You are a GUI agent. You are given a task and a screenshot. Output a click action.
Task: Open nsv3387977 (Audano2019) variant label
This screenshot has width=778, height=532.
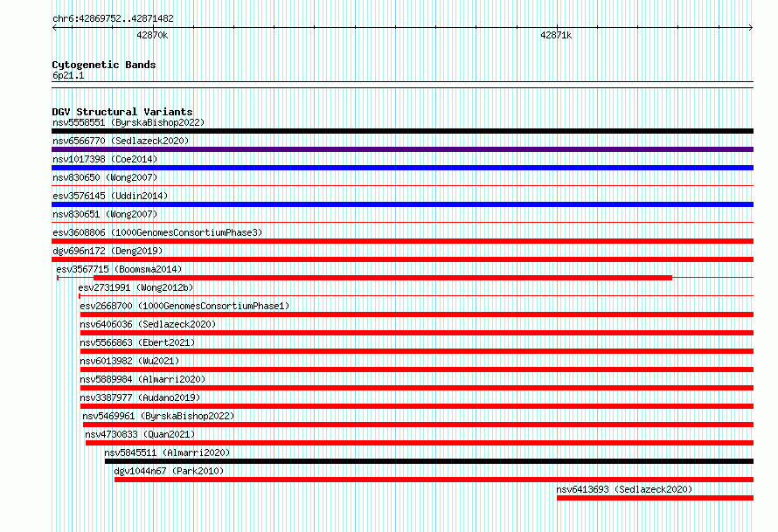pos(140,397)
